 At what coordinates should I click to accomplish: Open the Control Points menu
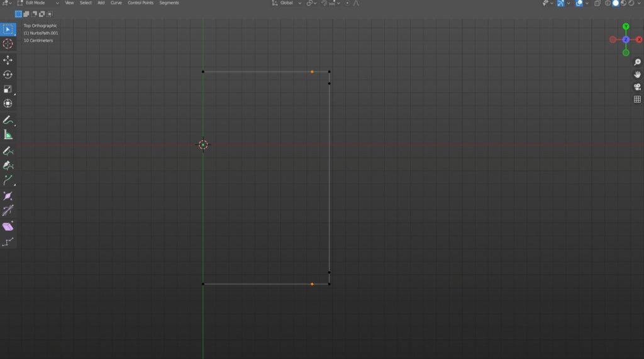coord(140,3)
